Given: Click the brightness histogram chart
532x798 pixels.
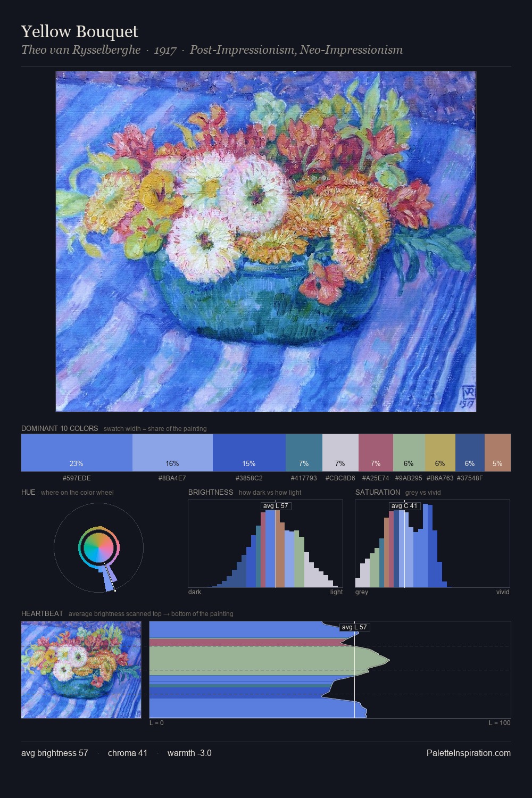Looking at the screenshot, I should (x=265, y=544).
